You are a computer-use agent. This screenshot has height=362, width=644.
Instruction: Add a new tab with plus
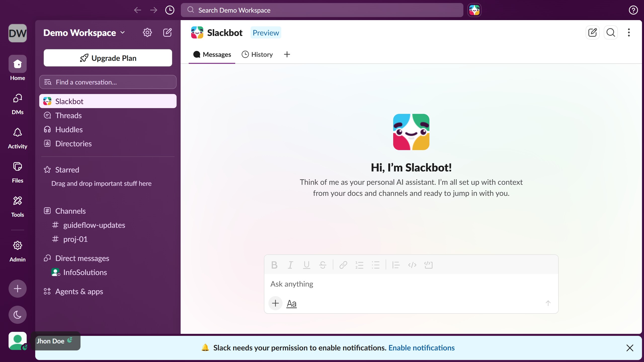287,54
